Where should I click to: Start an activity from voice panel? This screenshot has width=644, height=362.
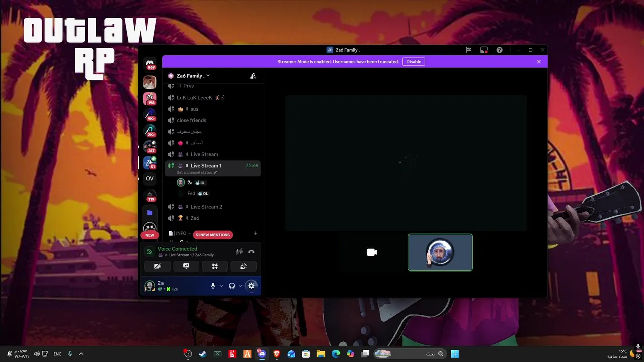(215, 266)
